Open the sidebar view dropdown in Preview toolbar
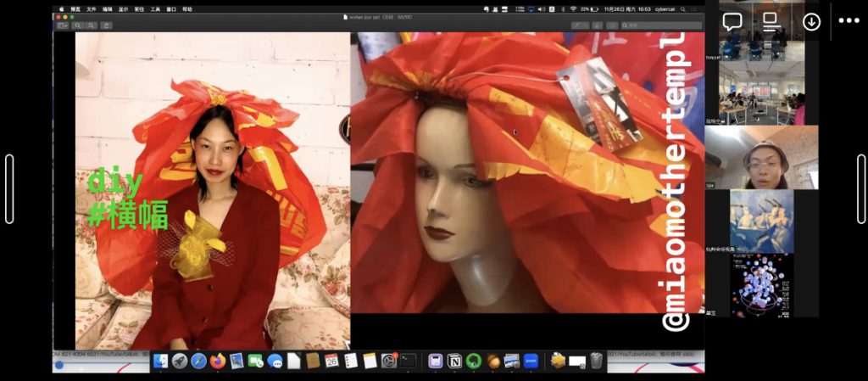 point(63,25)
